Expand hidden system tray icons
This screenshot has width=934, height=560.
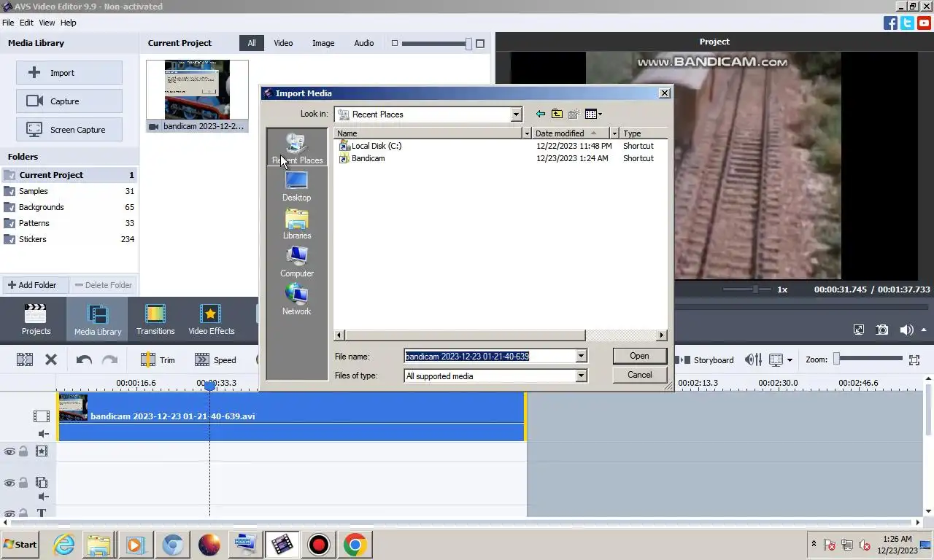coord(814,545)
